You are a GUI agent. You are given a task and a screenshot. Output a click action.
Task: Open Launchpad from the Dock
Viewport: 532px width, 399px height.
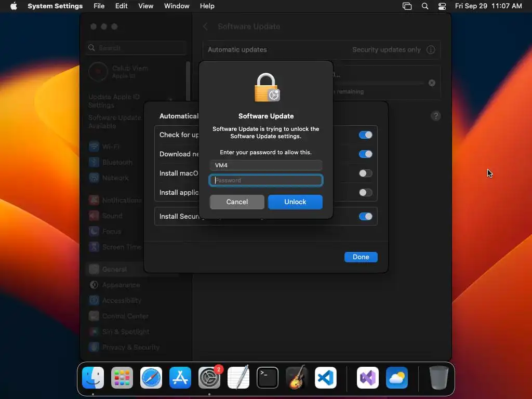pyautogui.click(x=122, y=378)
